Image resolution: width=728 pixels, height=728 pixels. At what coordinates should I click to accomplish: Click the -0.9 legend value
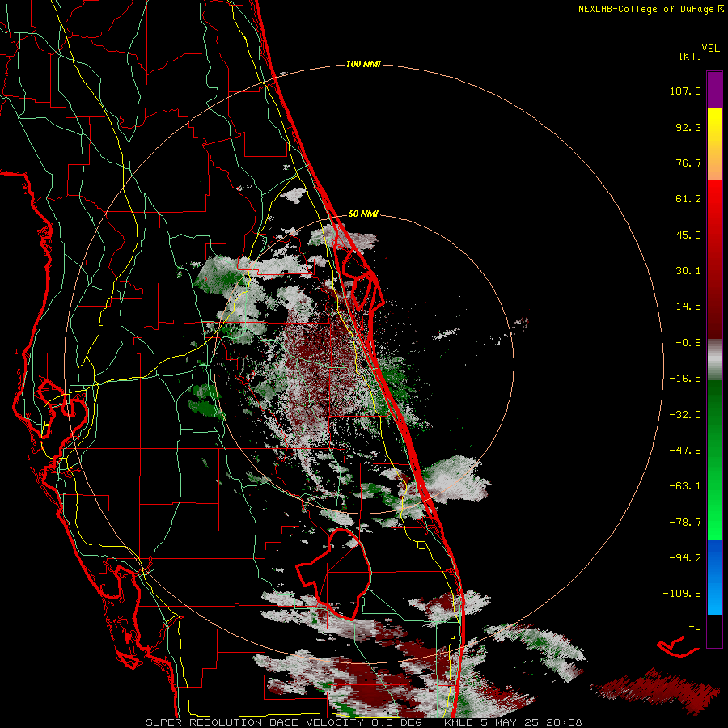(x=688, y=343)
